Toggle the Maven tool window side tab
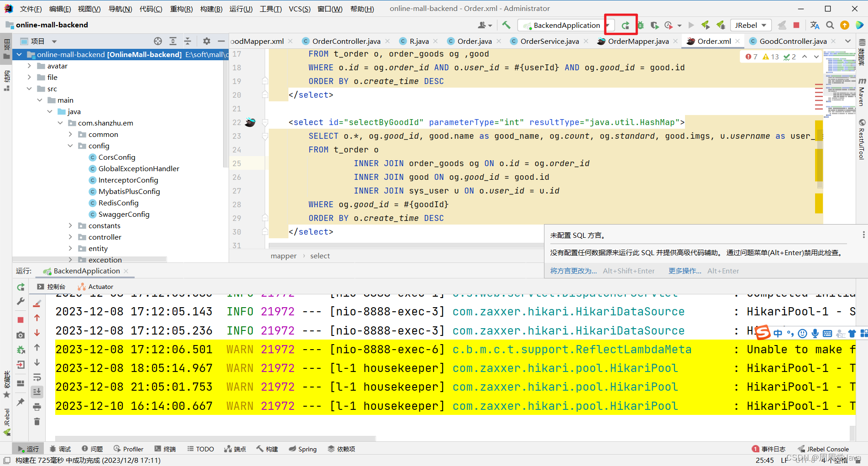Viewport: 868px width, 466px height. point(862,92)
